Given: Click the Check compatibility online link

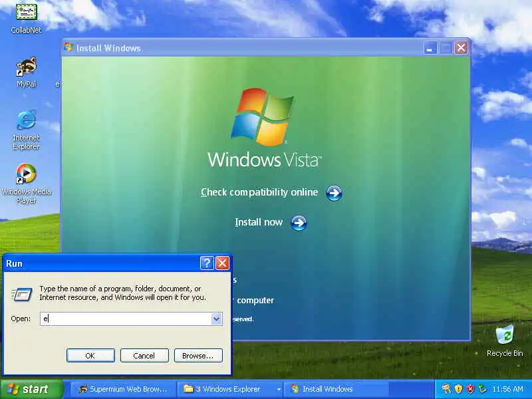Looking at the screenshot, I should click(x=259, y=192).
